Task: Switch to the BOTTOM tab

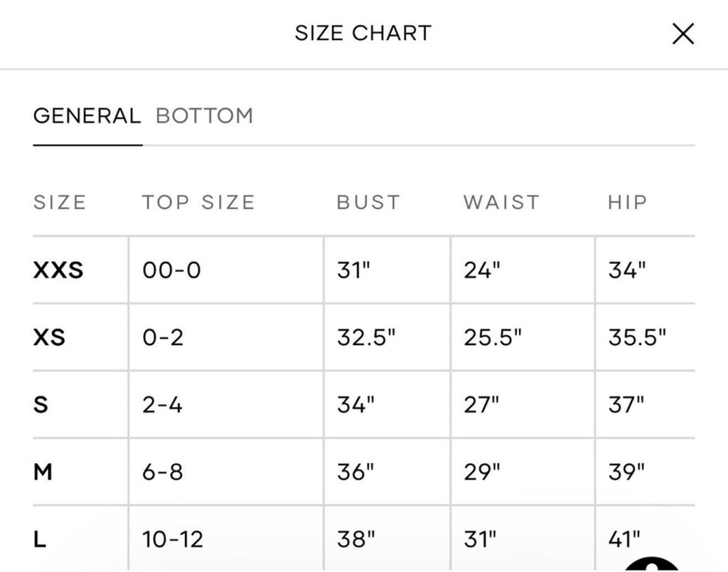Action: point(205,116)
